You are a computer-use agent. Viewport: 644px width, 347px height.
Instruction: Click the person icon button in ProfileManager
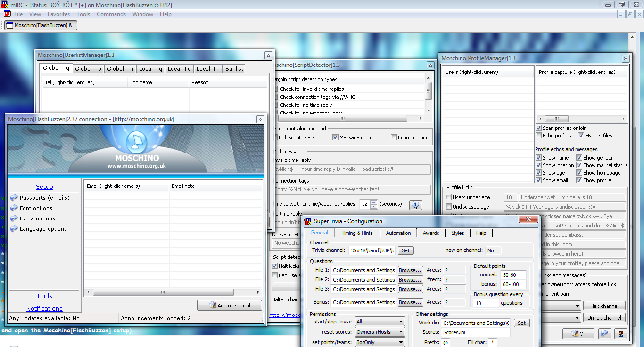620,333
